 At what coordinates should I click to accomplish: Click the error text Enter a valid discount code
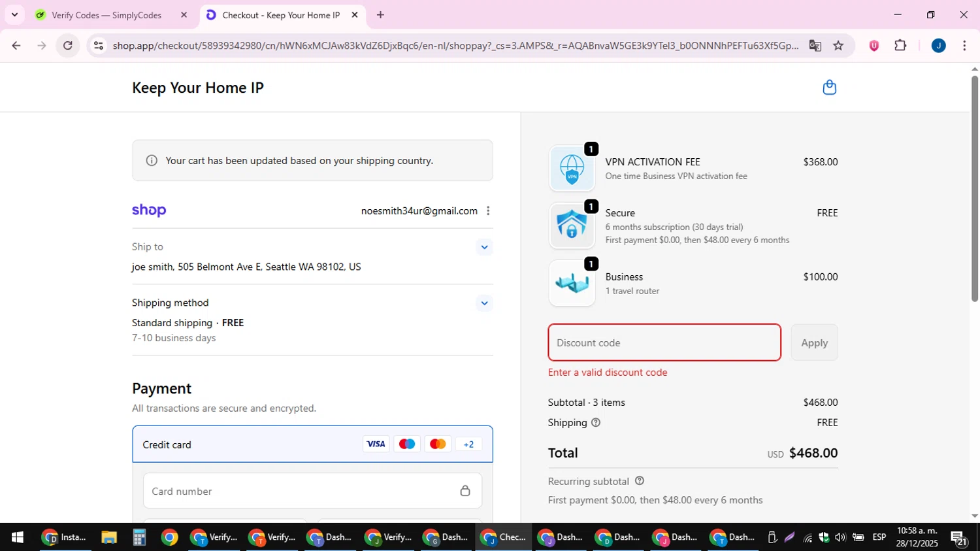click(x=608, y=373)
